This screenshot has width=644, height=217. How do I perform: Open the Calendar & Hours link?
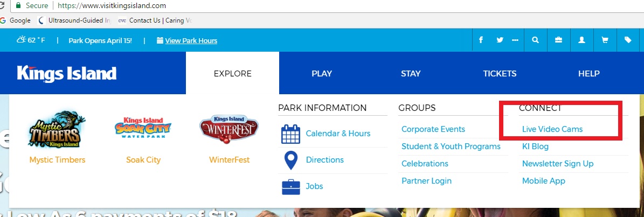[x=338, y=134]
